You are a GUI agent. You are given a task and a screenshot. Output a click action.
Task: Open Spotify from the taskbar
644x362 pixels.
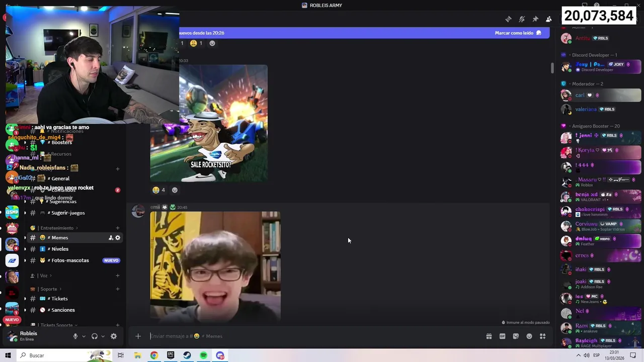[203, 355]
